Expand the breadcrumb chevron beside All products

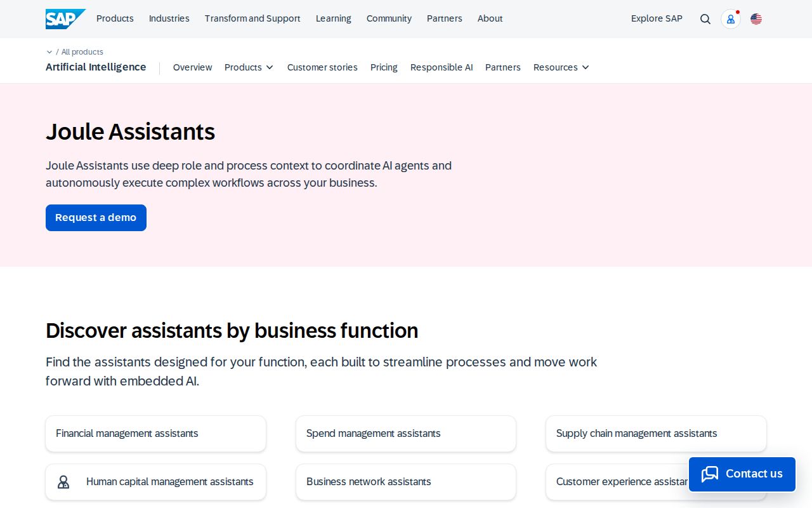49,52
